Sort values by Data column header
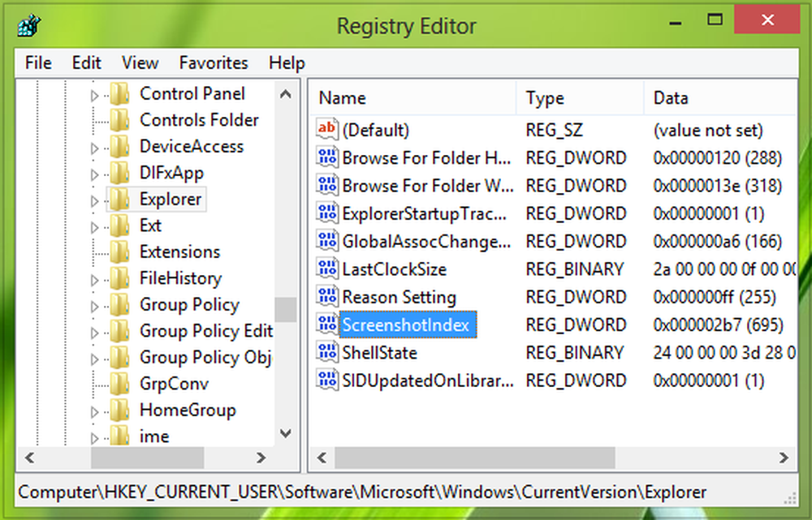 point(719,98)
